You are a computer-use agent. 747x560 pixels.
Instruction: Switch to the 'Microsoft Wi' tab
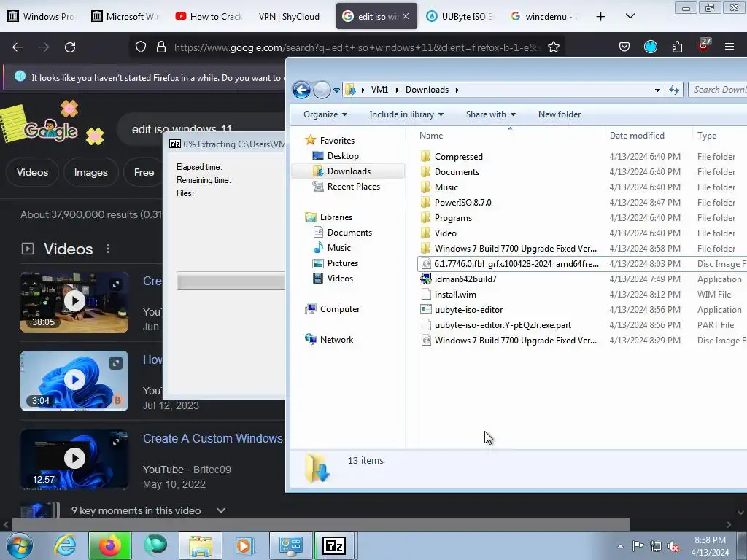pos(125,16)
